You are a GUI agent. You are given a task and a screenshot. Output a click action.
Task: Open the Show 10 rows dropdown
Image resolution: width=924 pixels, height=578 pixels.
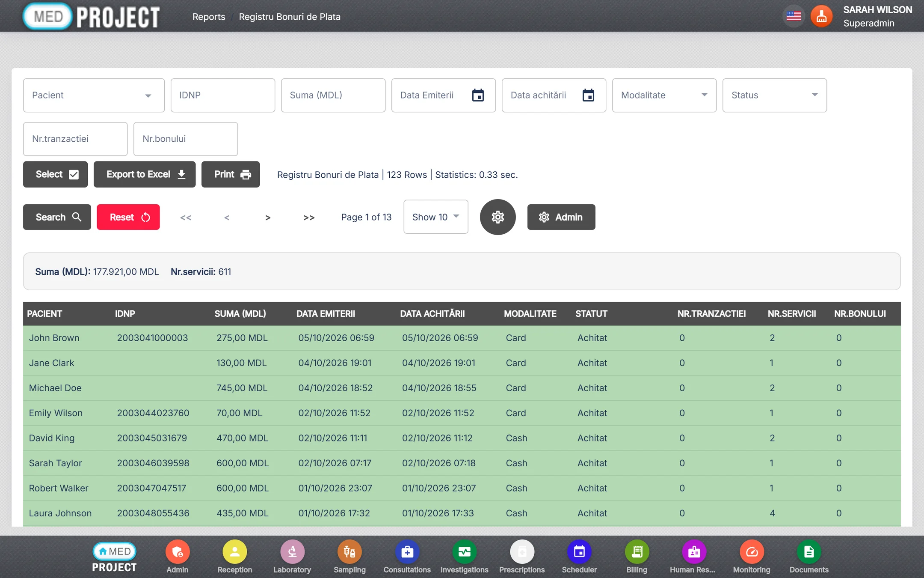coord(435,217)
